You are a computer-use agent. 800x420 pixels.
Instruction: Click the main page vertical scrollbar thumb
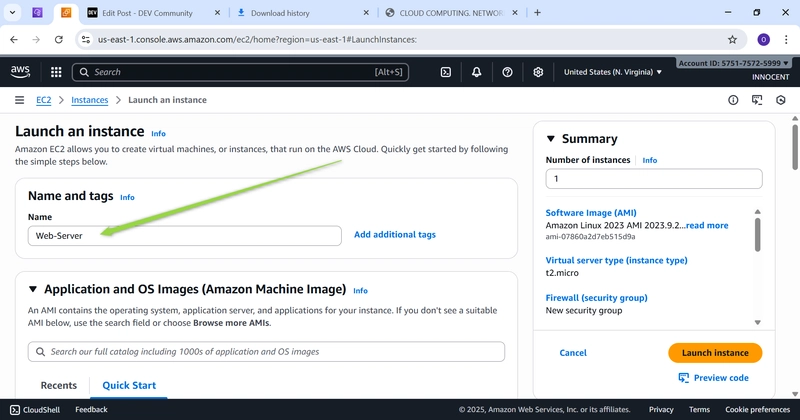tap(795, 147)
